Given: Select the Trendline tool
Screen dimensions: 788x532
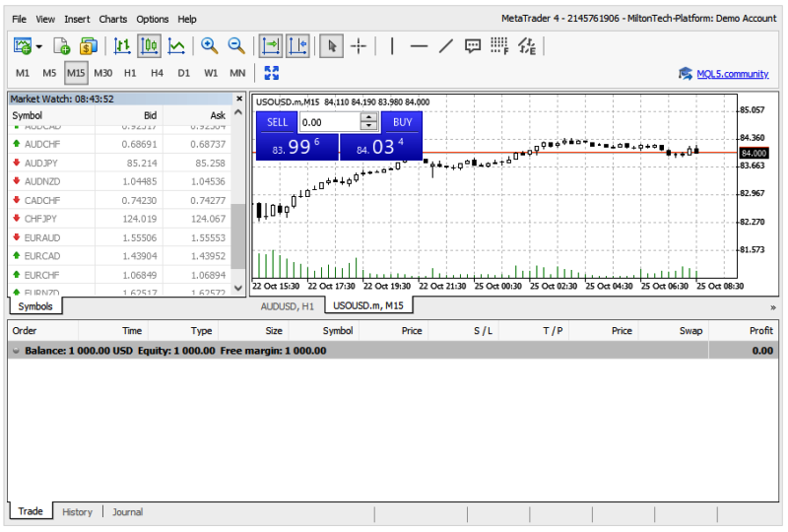Looking at the screenshot, I should 446,46.
